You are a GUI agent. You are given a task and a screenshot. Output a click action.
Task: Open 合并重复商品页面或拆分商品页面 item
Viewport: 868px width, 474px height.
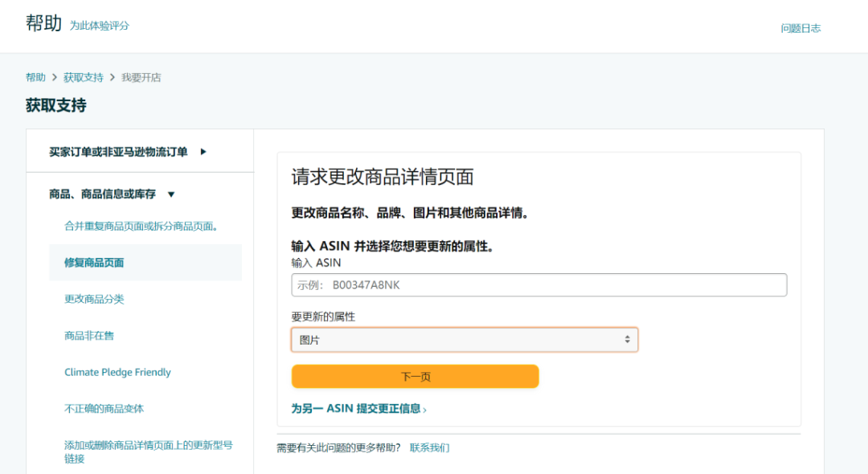pos(141,227)
